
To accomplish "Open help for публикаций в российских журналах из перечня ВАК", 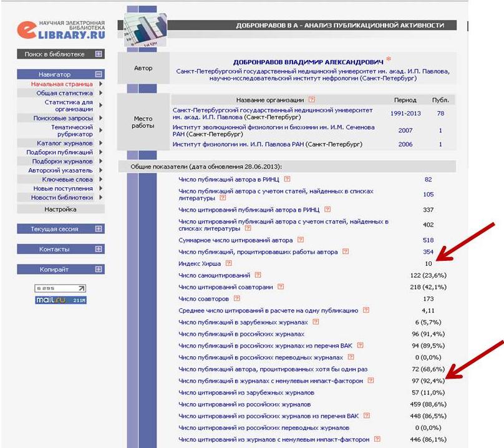I will tap(361, 345).
